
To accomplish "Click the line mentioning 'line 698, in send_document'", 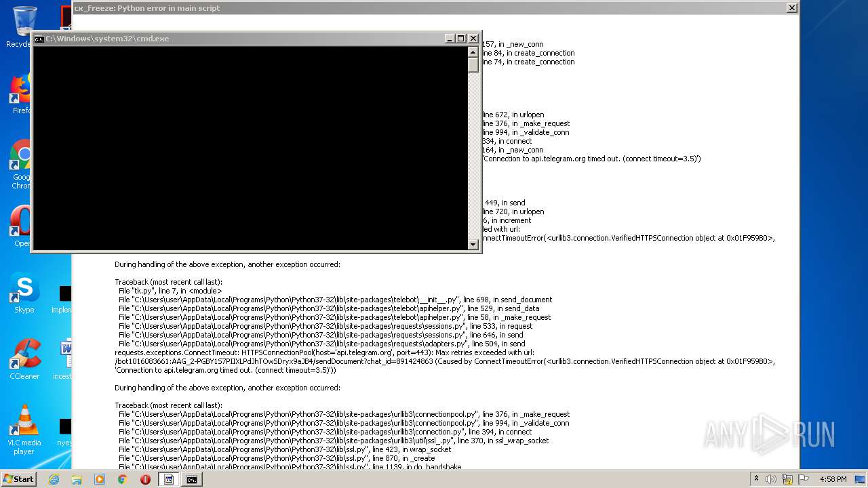I will tap(335, 300).
